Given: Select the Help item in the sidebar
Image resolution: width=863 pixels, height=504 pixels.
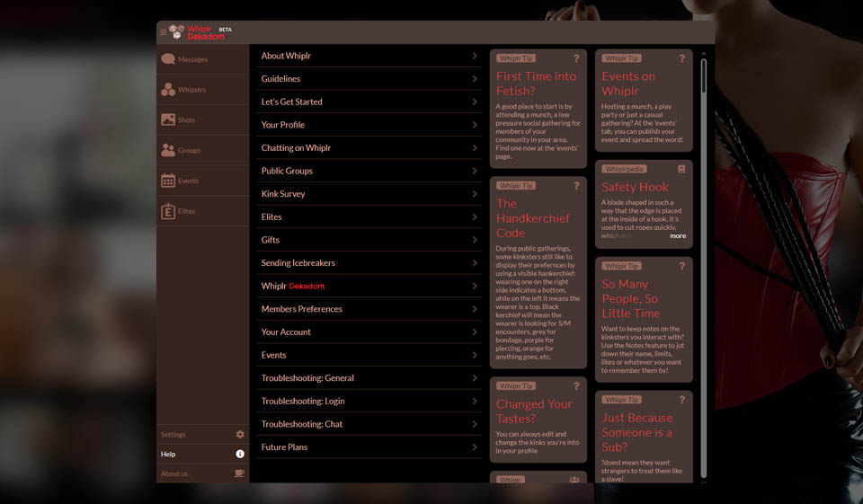Looking at the screenshot, I should pyautogui.click(x=168, y=455).
